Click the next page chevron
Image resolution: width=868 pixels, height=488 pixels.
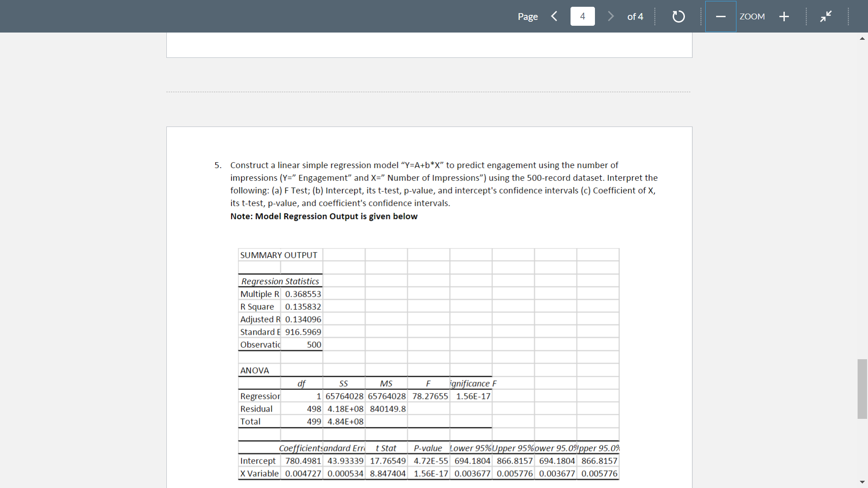[611, 16]
